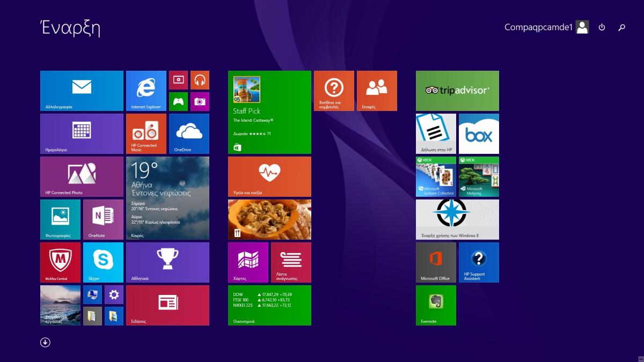The width and height of the screenshot is (644, 362).
Task: Launch the TripAdvisor tile
Action: 457,91
